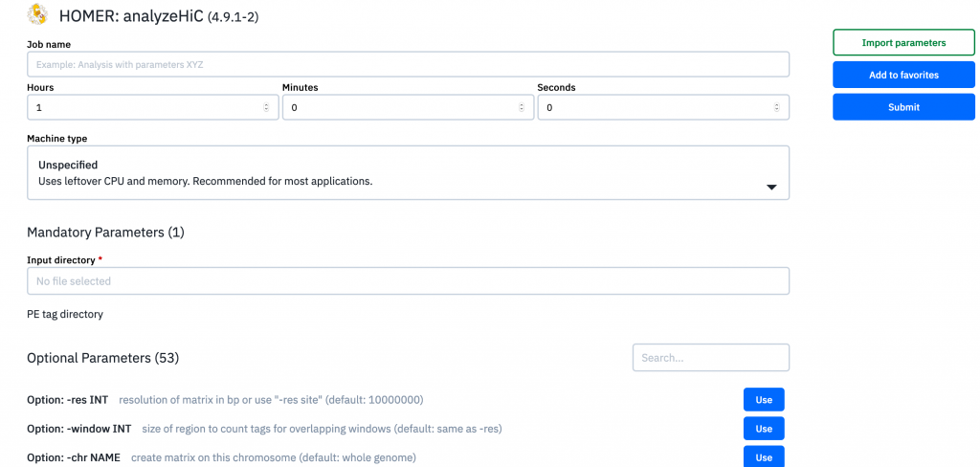
Task: Use the -chr NAME option
Action: click(764, 457)
